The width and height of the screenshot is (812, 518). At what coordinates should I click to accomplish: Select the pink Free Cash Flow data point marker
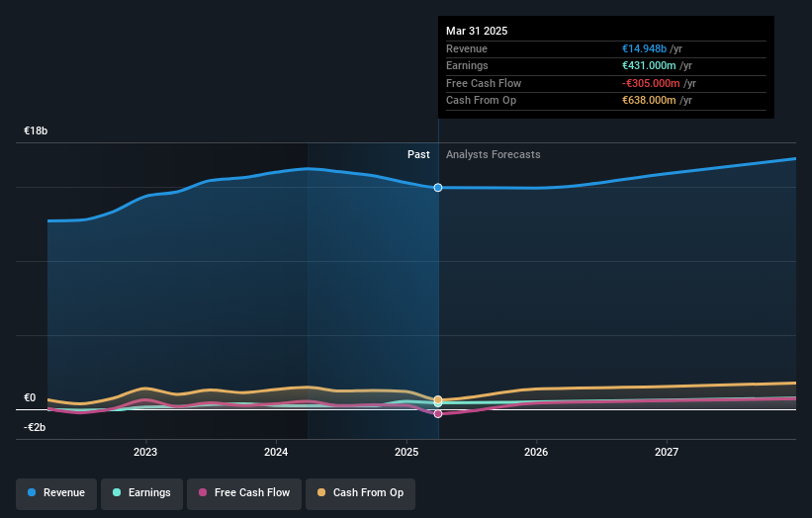pos(438,414)
